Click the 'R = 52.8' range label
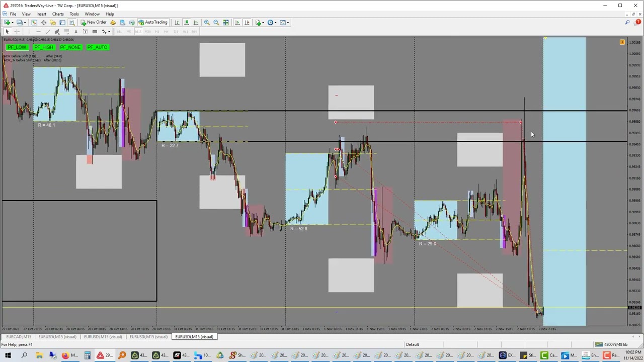644x362 pixels. pos(299,229)
